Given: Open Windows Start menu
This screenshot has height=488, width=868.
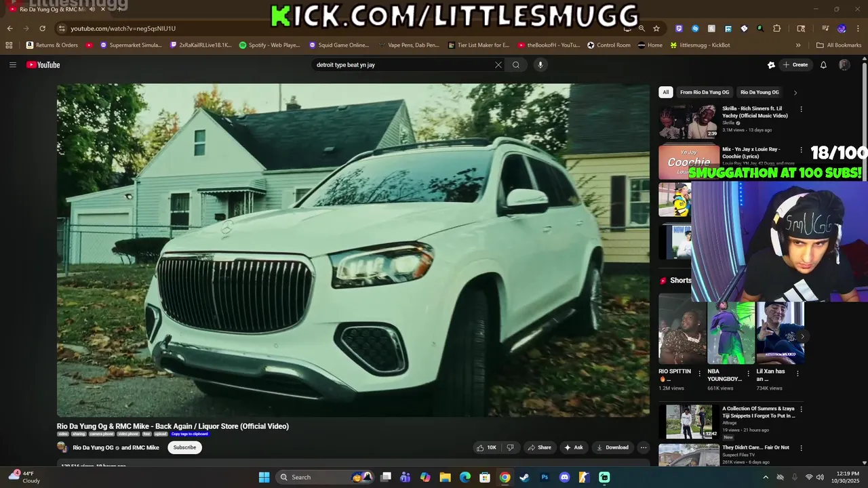Looking at the screenshot, I should (x=264, y=477).
